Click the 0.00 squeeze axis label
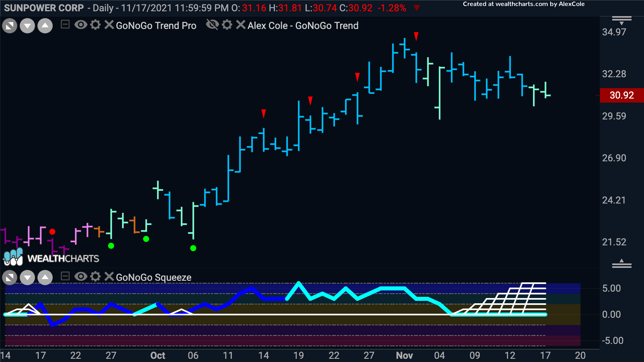This screenshot has height=362, width=644. pyautogui.click(x=611, y=315)
